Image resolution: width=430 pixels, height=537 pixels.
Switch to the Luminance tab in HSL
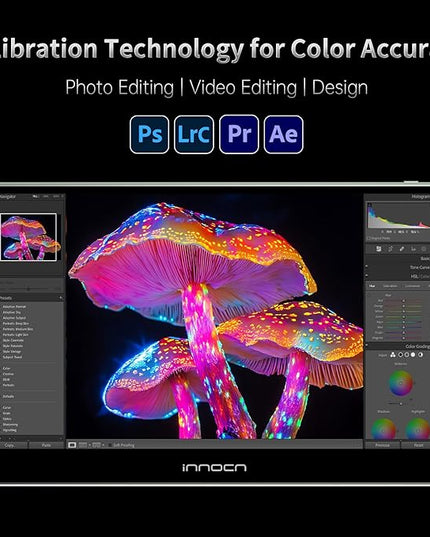coord(413,286)
